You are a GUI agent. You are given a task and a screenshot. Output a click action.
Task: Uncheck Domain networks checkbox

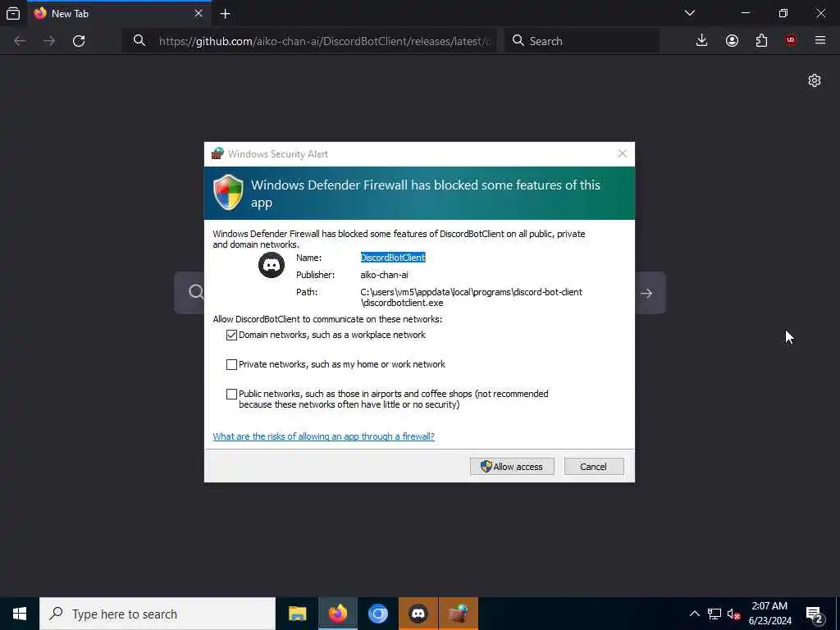coord(231,335)
